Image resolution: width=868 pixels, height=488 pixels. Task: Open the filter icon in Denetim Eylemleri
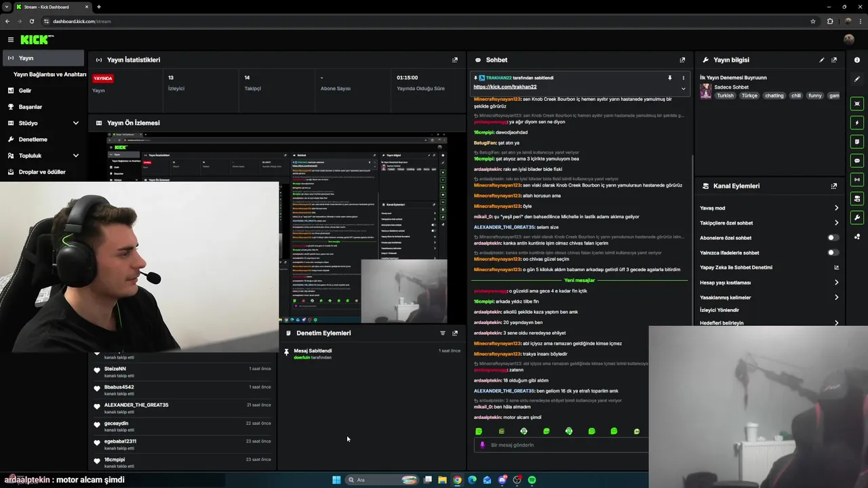[x=443, y=333]
